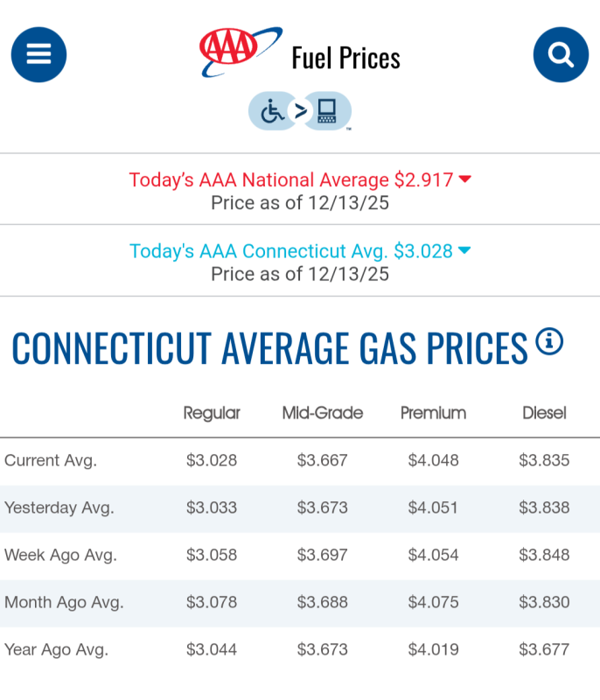Click the Current Avg. row label

pos(51,460)
